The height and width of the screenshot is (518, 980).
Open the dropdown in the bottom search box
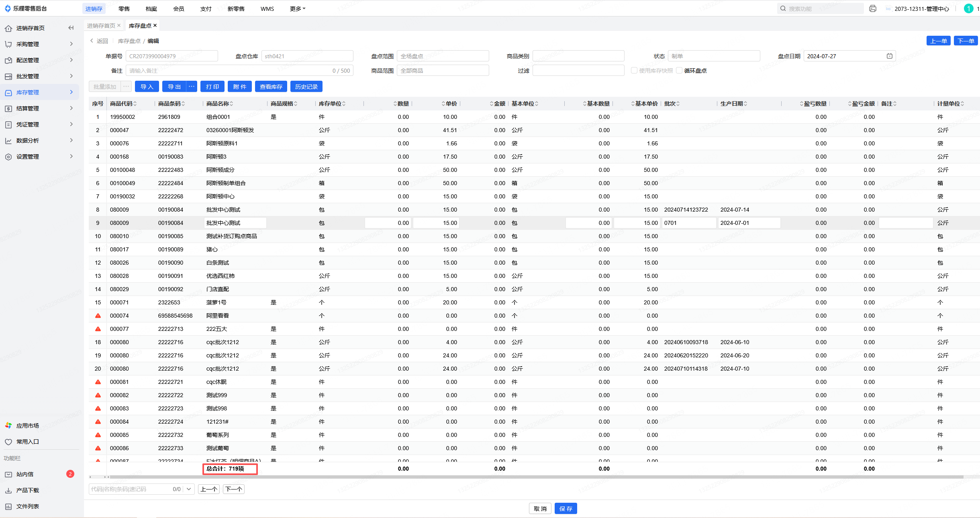tap(189, 489)
